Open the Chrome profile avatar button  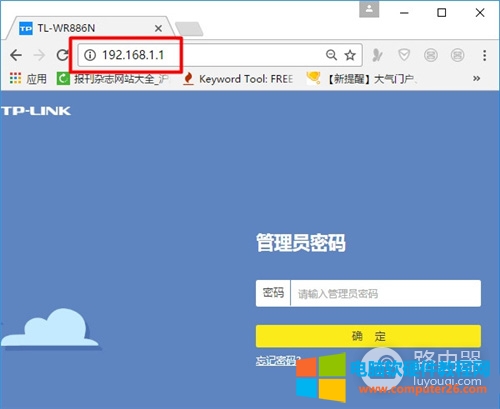(369, 10)
